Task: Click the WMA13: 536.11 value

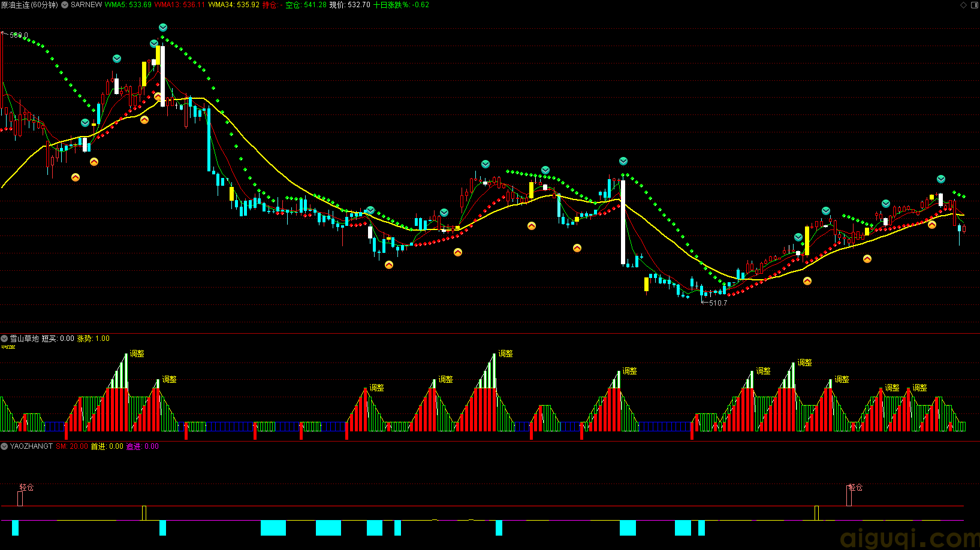Action: 180,5
